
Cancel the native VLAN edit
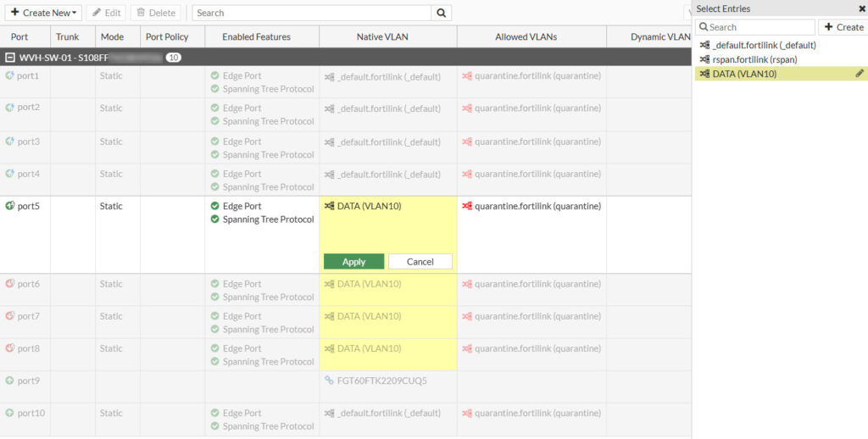click(420, 262)
